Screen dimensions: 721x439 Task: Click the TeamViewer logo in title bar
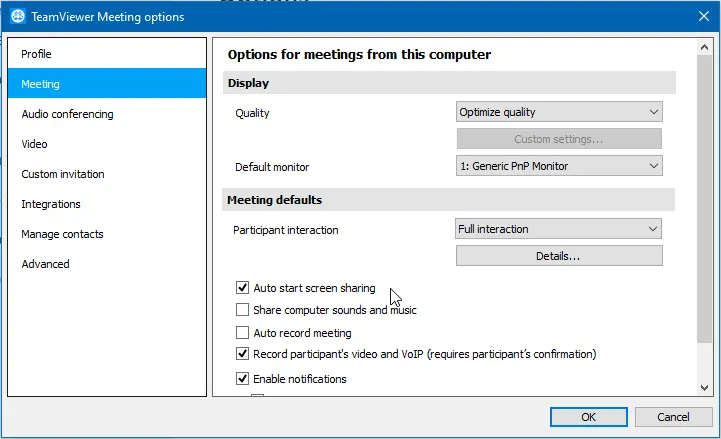point(18,17)
